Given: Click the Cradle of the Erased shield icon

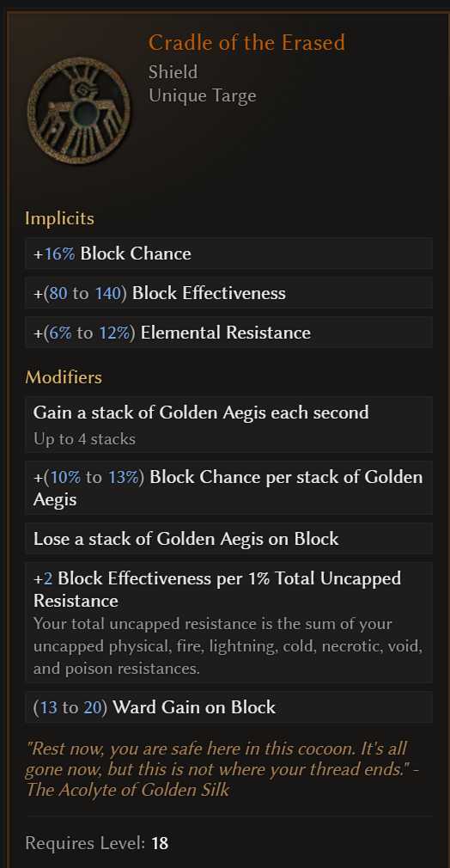Looking at the screenshot, I should (x=79, y=111).
